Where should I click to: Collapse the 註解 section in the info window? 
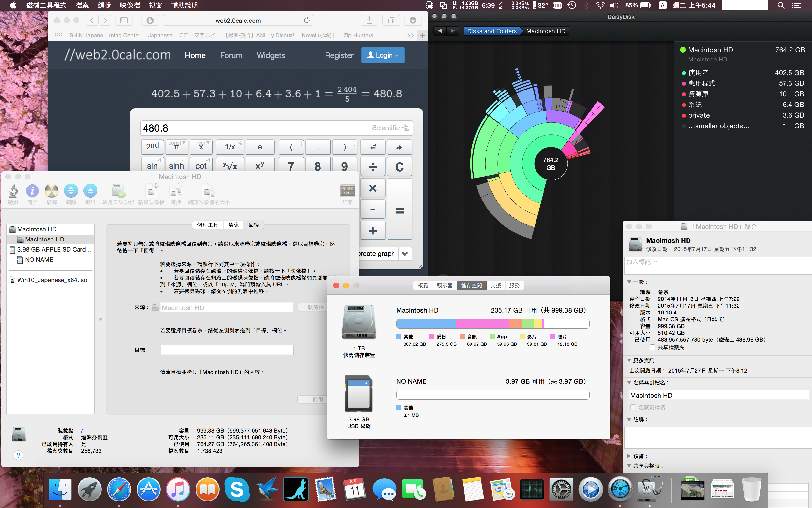point(629,419)
